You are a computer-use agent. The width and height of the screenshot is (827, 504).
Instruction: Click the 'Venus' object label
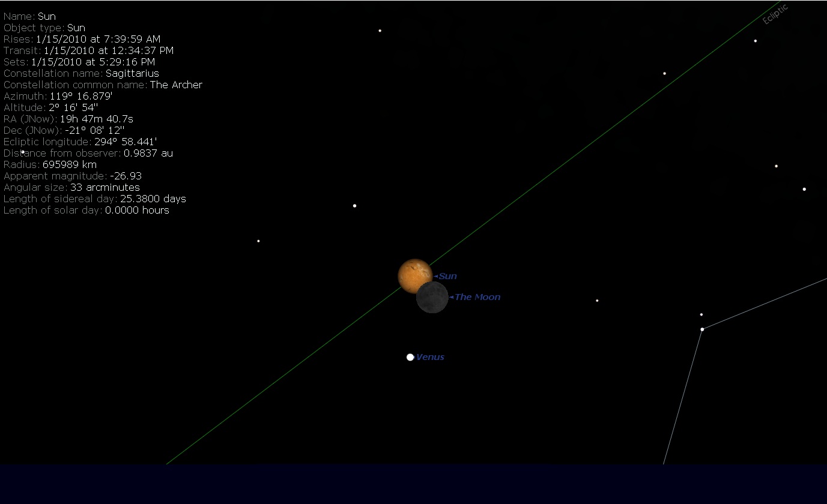click(x=430, y=357)
